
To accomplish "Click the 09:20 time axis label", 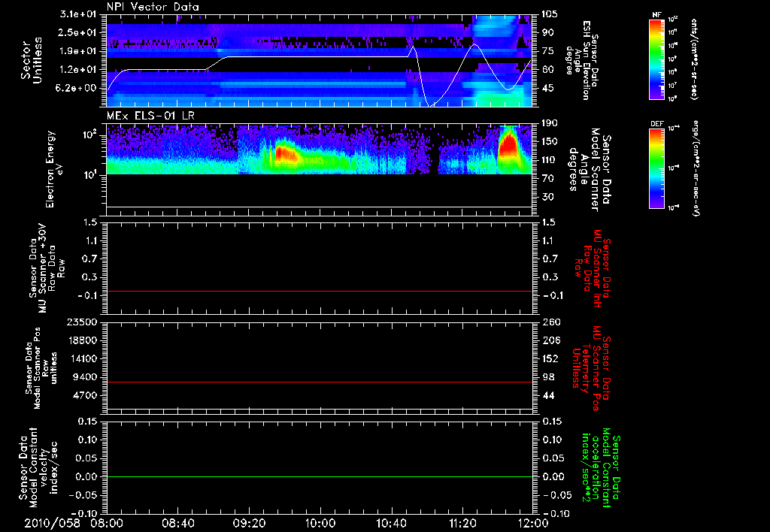I will 250,523.
